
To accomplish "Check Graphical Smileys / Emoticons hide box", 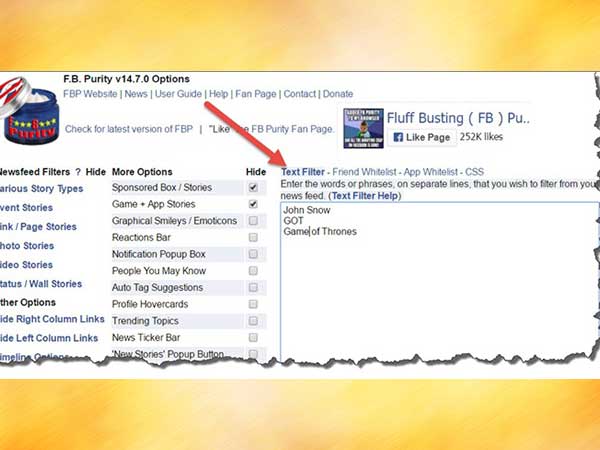I will 253,221.
